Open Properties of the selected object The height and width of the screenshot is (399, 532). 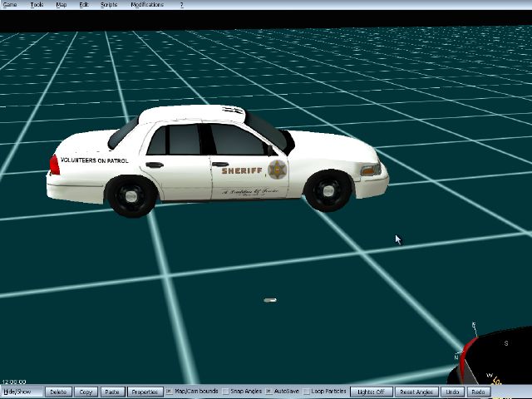145,392
